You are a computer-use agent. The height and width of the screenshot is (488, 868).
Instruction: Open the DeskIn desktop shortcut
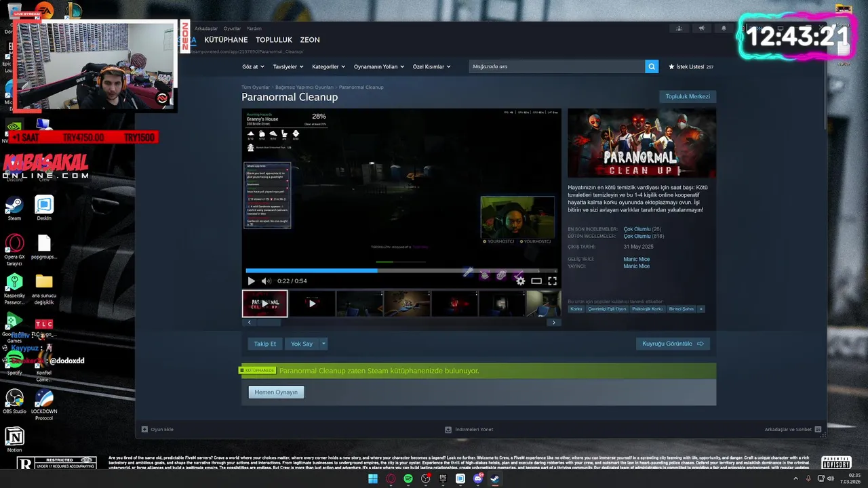click(44, 209)
